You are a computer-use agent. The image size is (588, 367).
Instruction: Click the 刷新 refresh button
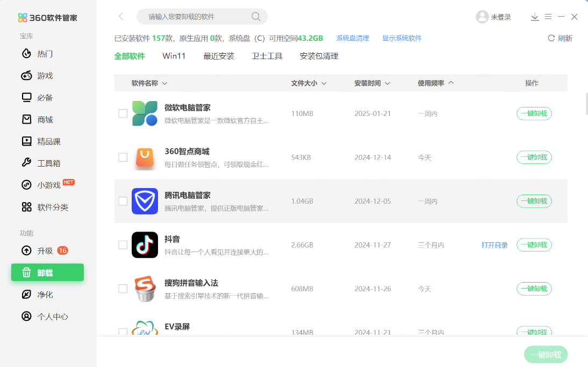point(560,38)
